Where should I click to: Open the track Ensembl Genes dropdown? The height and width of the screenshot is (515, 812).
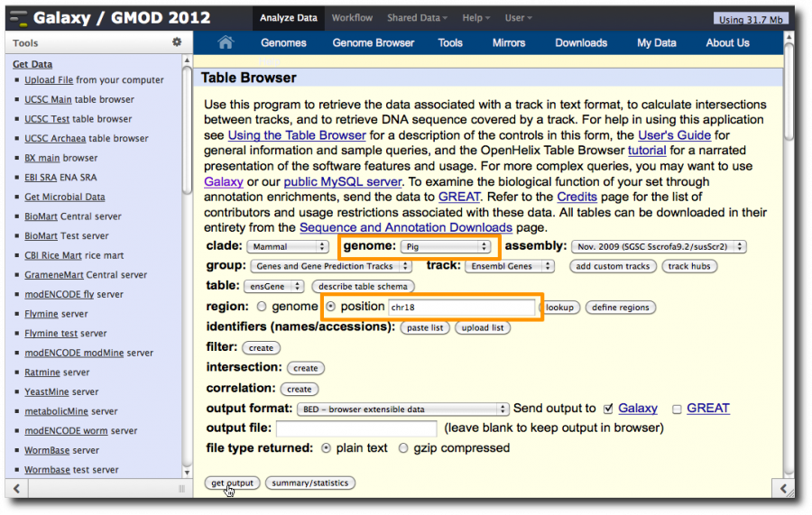tap(510, 267)
